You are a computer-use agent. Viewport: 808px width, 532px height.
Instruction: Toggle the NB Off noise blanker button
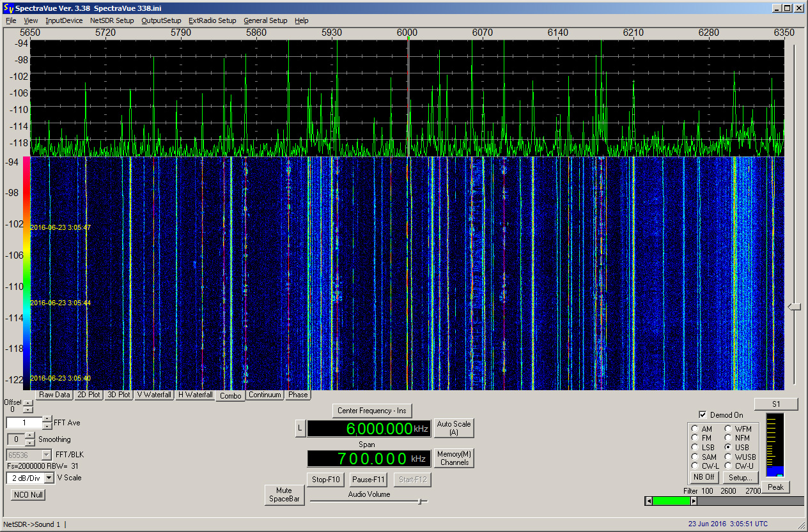click(703, 477)
